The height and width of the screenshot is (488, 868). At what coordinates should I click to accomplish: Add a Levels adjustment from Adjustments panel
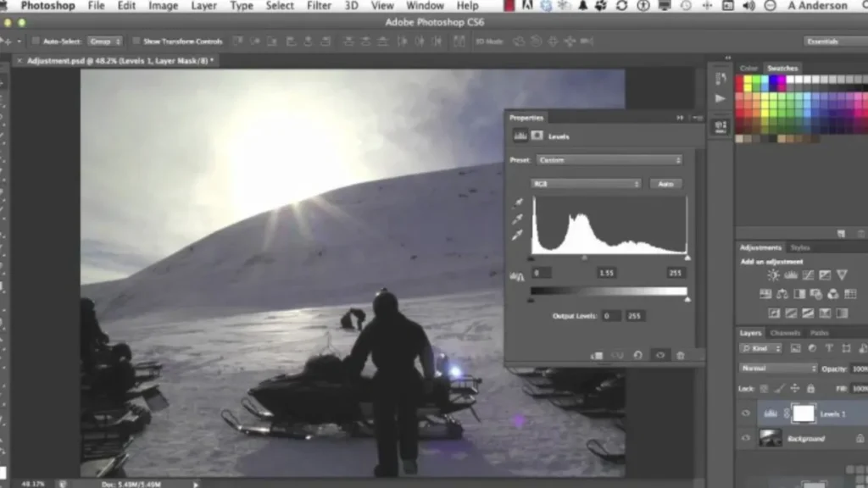point(791,275)
